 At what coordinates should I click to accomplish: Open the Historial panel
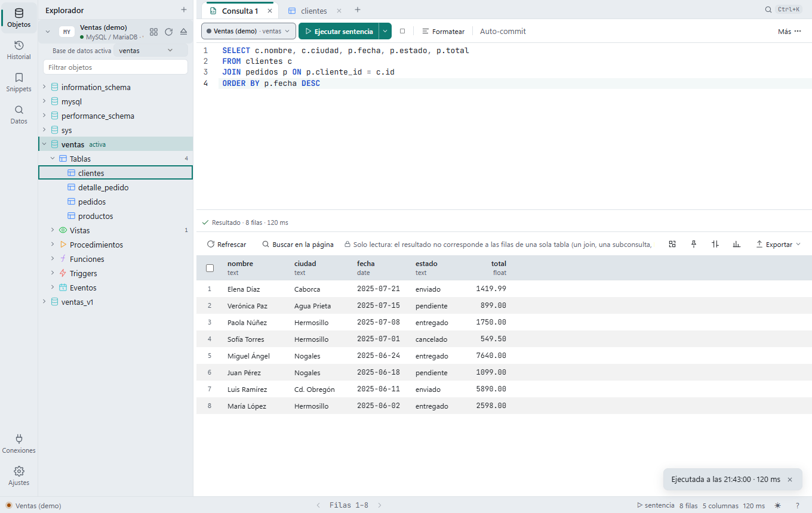click(x=19, y=50)
